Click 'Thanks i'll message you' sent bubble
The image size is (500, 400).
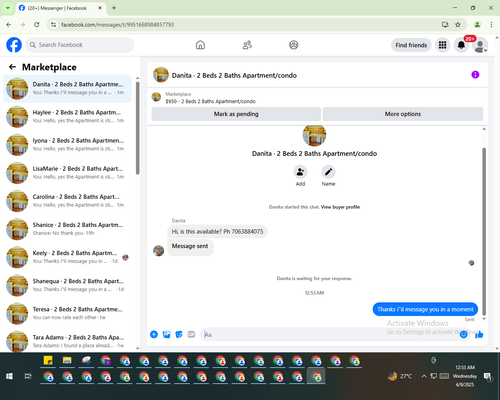pyautogui.click(x=425, y=309)
